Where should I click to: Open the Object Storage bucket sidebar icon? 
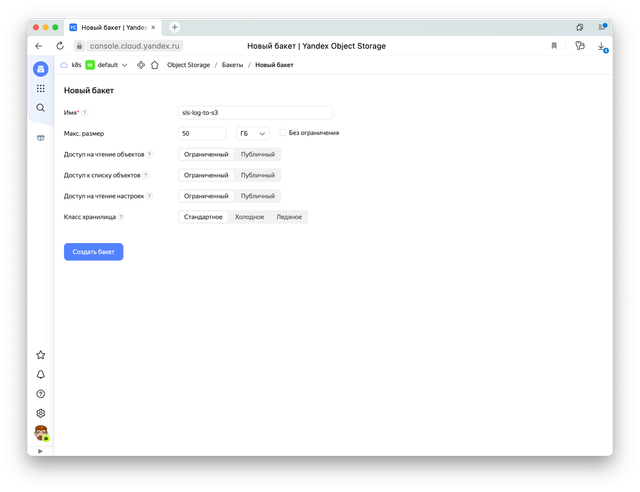[40, 138]
